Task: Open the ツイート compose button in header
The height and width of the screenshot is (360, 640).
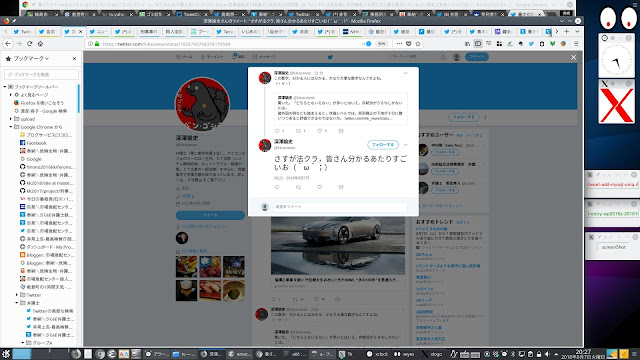Action: [477, 57]
